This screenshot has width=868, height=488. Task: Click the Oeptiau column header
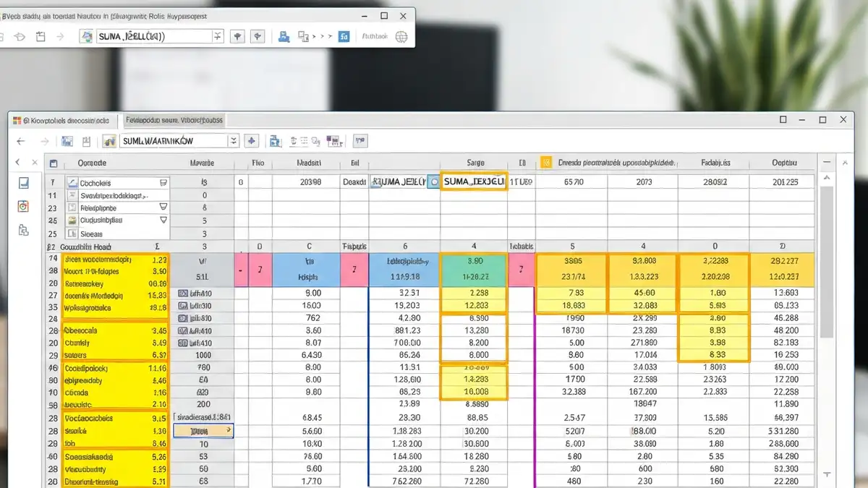coord(784,163)
